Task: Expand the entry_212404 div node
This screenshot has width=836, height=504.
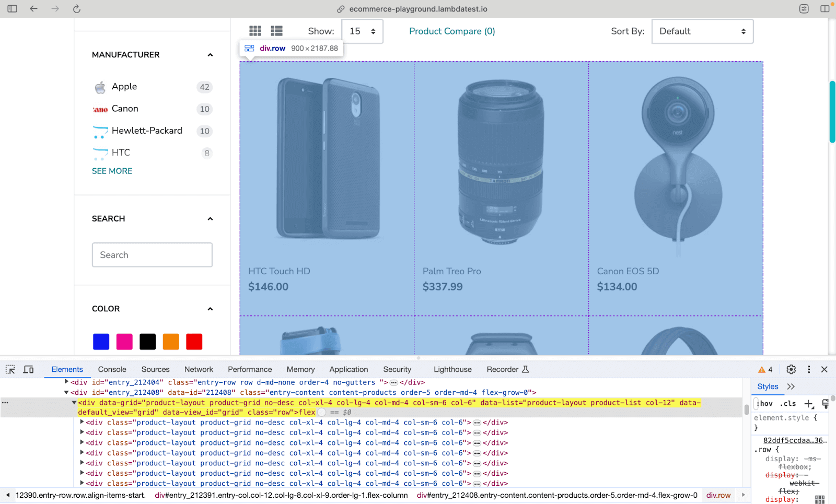Action: [x=66, y=382]
